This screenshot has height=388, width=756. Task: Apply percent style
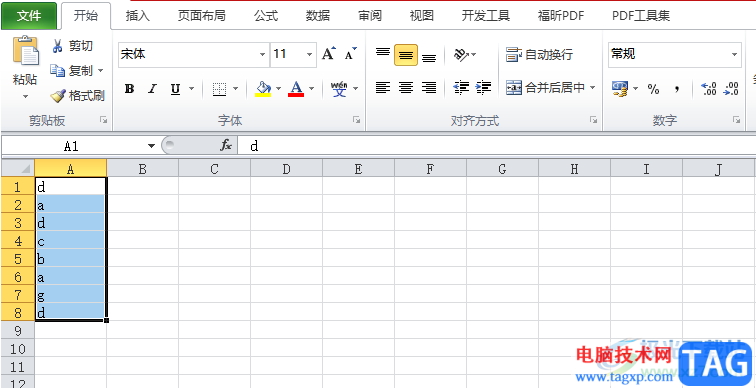coord(653,89)
